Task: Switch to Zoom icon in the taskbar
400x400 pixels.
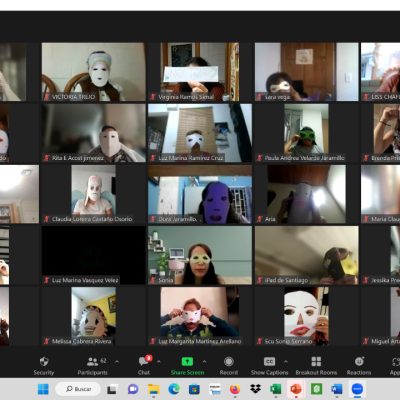Action: pos(357,389)
